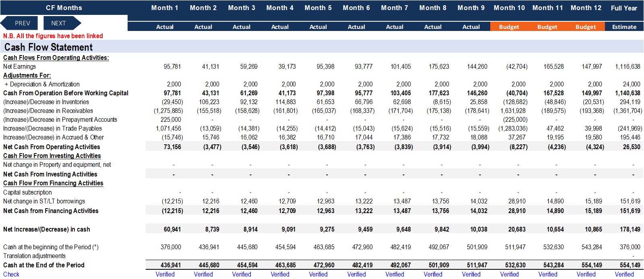Select Full Year depreciation value 24,000
This screenshot has width=644, height=279.
632,84
